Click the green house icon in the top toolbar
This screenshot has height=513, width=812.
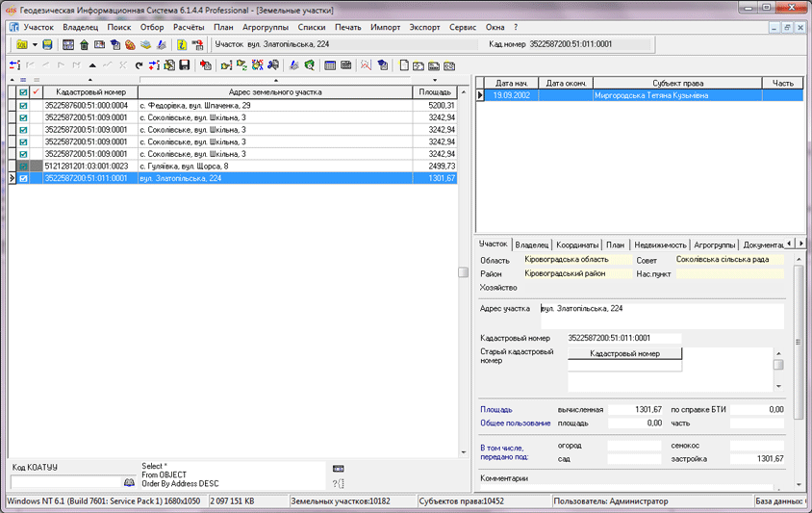tap(84, 45)
